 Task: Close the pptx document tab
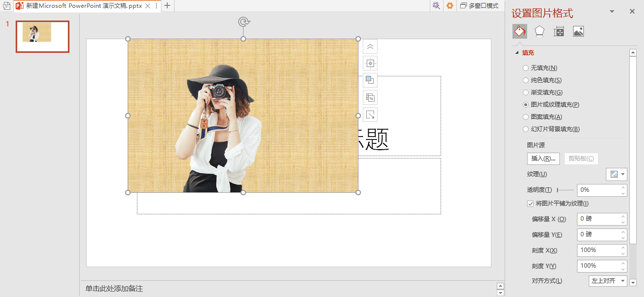pos(148,6)
